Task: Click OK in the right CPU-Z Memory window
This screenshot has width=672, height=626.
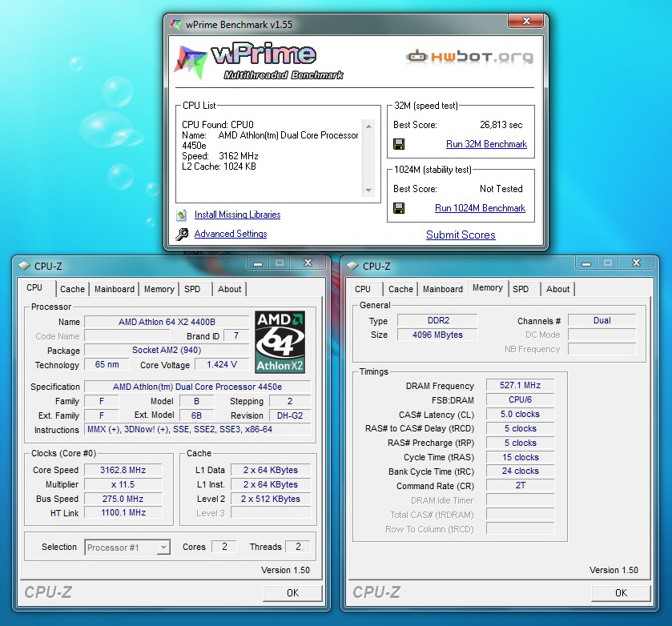Action: (621, 593)
